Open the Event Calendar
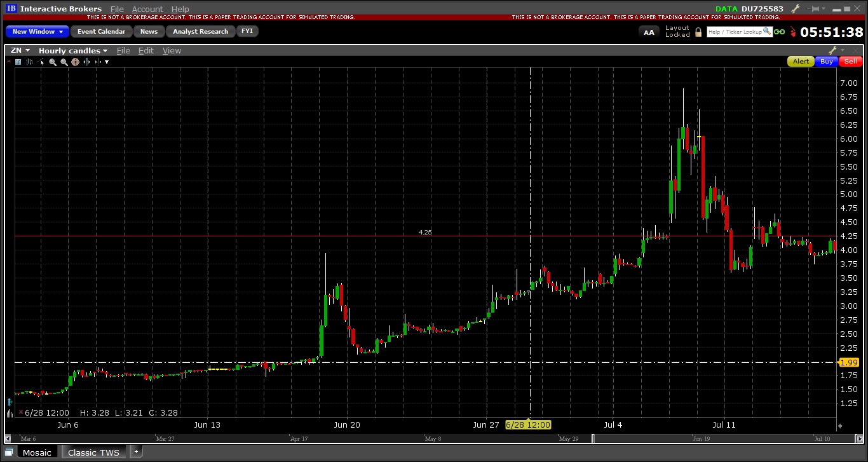868x462 pixels. click(x=101, y=31)
